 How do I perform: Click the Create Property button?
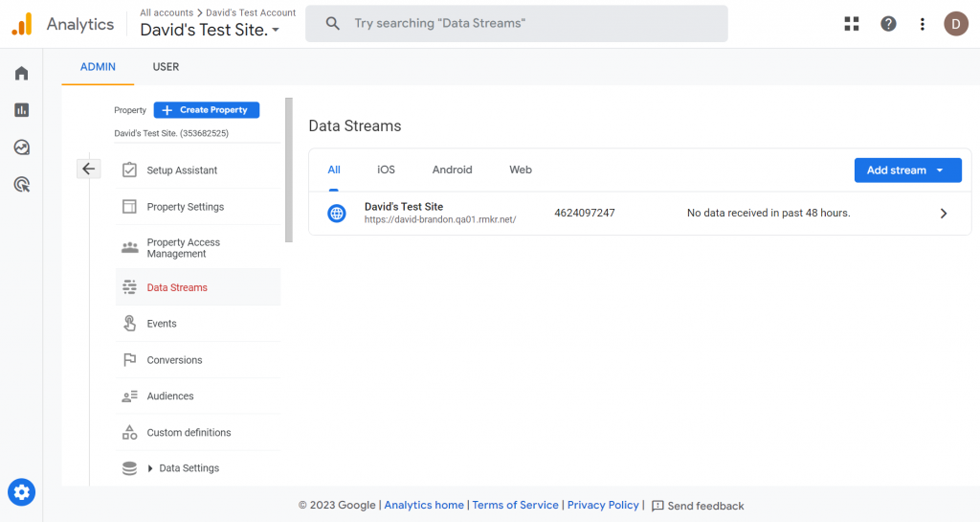point(207,110)
